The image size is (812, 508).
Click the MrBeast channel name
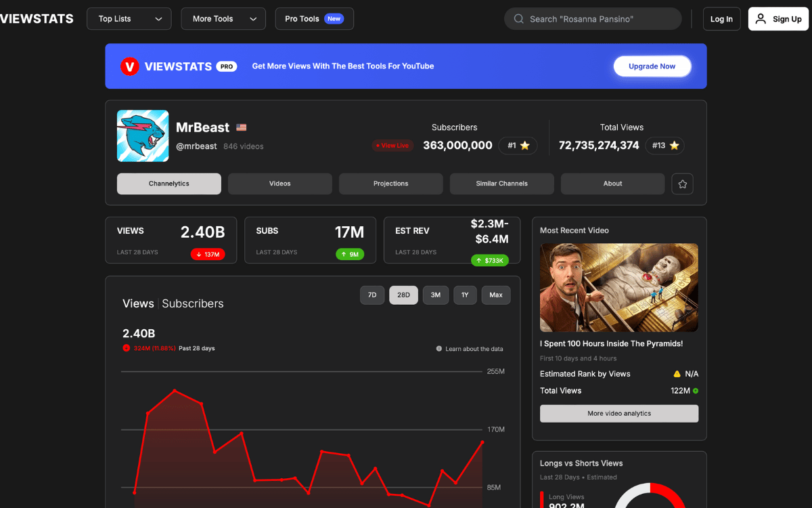coord(202,127)
